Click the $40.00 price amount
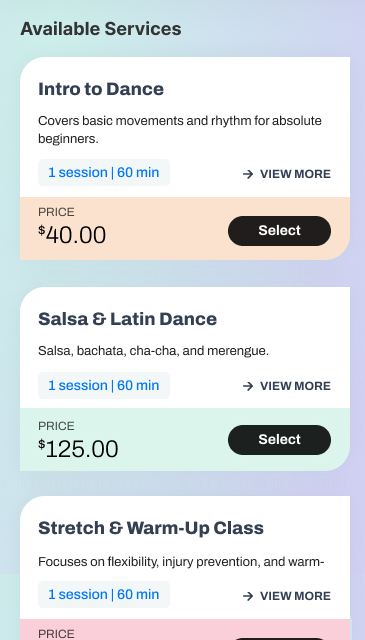Image resolution: width=365 pixels, height=640 pixels. click(72, 235)
